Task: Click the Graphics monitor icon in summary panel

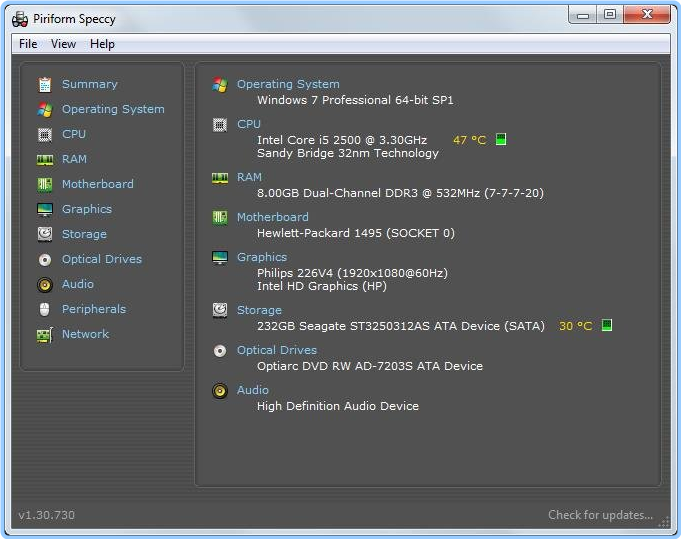Action: [x=220, y=258]
